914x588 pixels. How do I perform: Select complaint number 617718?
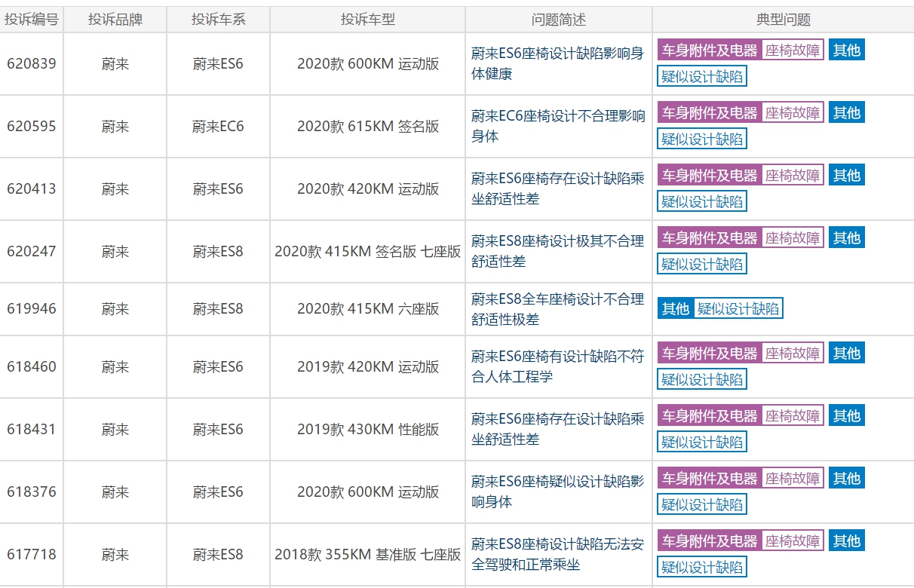coord(32,555)
